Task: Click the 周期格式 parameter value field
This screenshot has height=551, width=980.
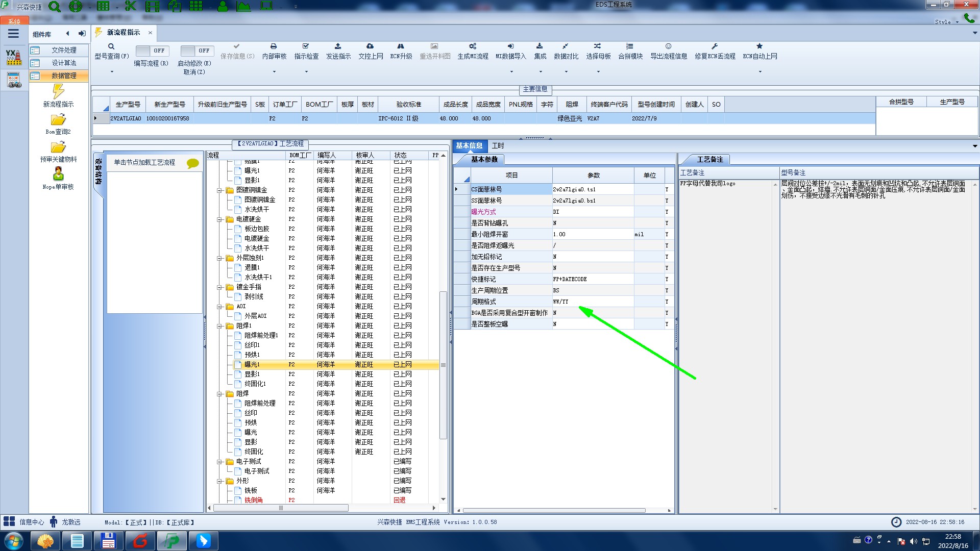Action: [x=592, y=302]
